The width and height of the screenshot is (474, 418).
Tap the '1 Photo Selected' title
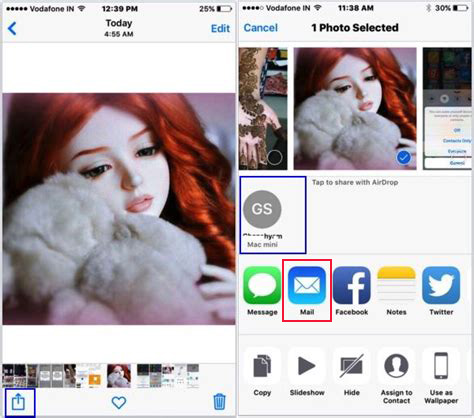(x=355, y=28)
